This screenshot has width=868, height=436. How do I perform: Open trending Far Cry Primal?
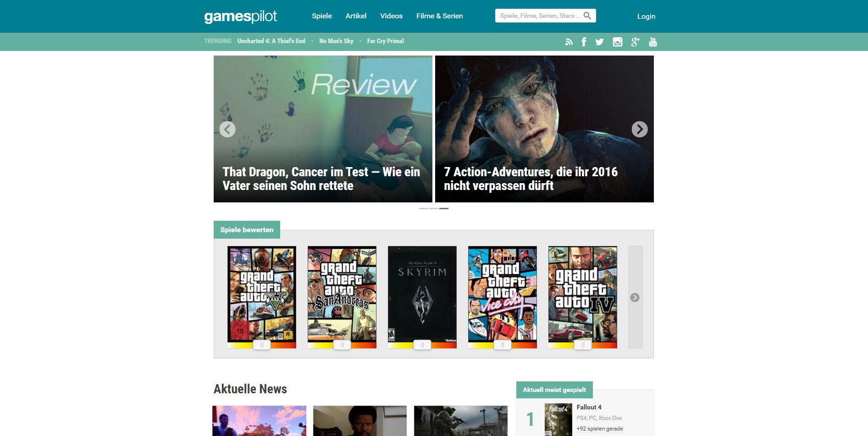coord(385,41)
